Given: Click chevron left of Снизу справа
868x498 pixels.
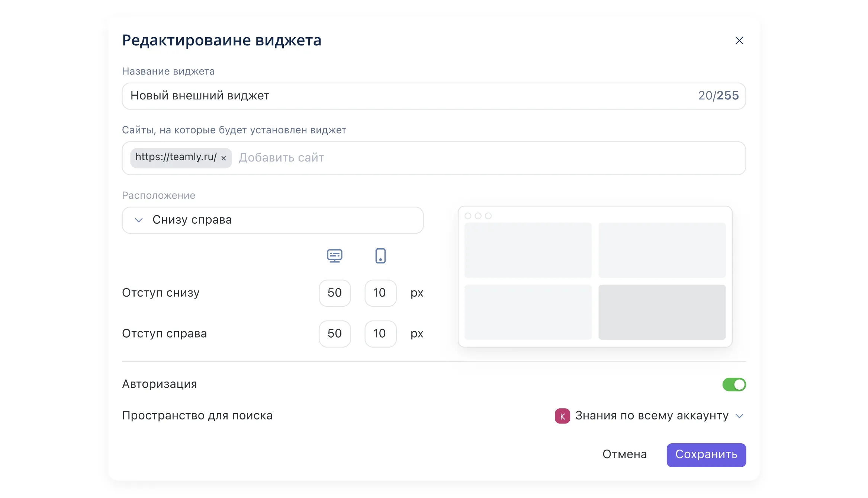Looking at the screenshot, I should pos(139,220).
